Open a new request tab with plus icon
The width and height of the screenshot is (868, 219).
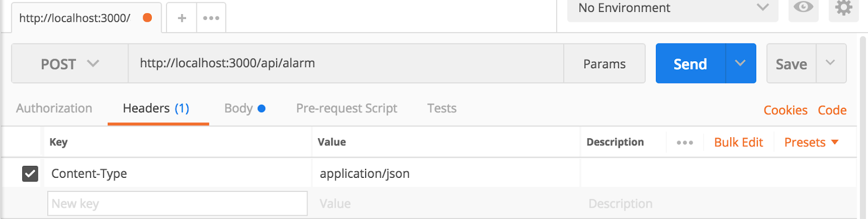pyautogui.click(x=182, y=18)
